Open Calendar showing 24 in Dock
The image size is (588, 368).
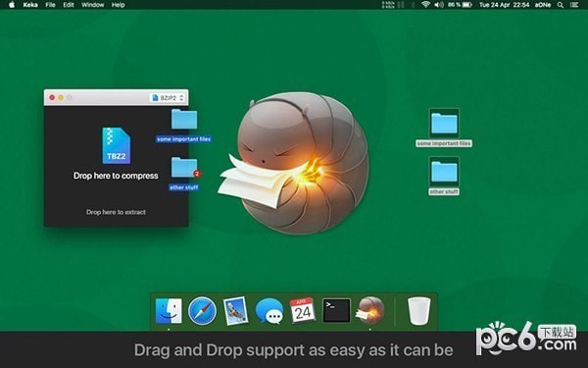coord(302,310)
